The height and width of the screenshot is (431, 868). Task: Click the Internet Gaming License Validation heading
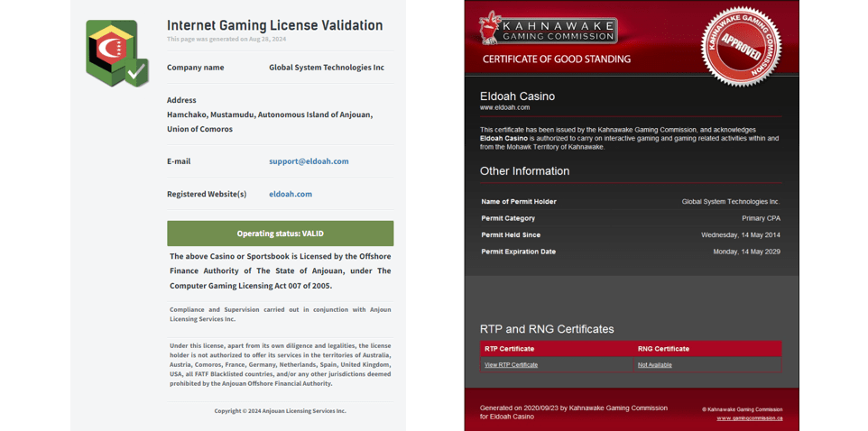pos(274,25)
